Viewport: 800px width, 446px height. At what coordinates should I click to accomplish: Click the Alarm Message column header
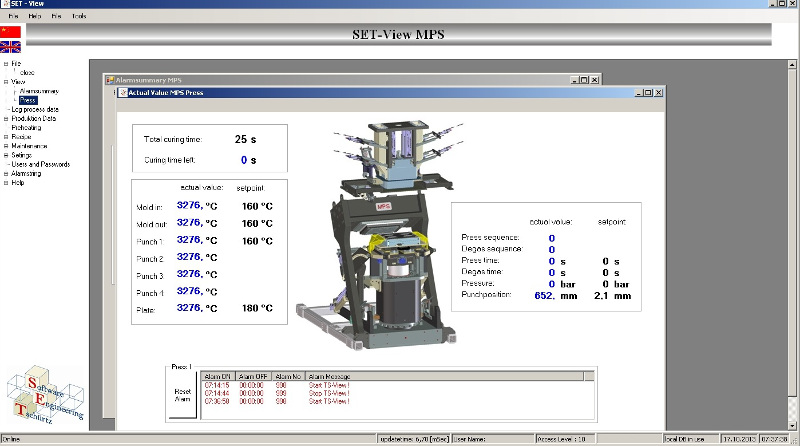[x=444, y=376]
